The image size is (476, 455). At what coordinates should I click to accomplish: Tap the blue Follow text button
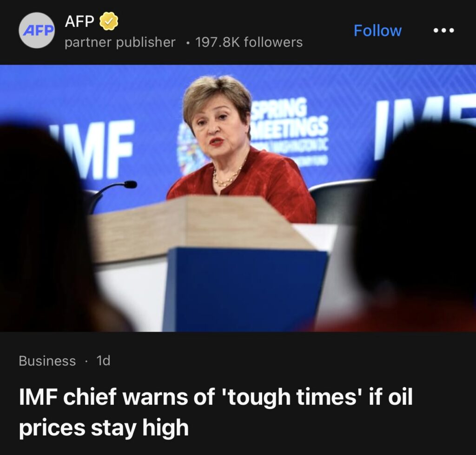point(377,30)
